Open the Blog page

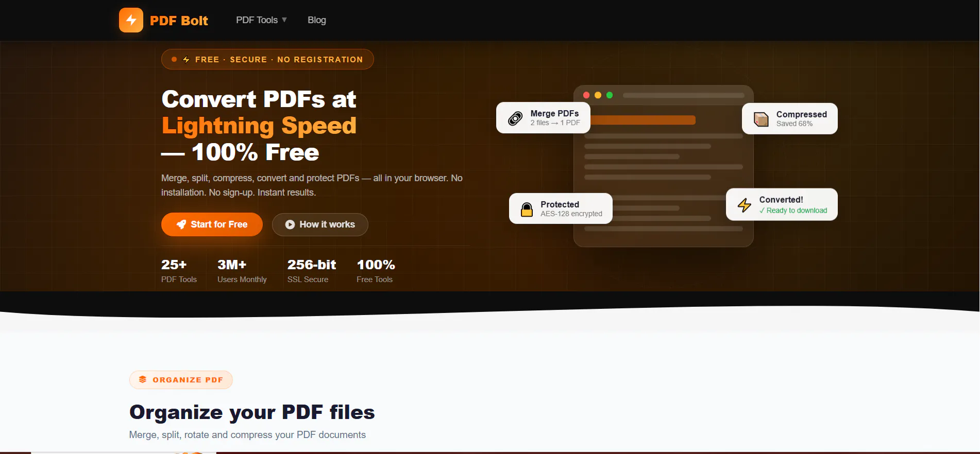pos(317,20)
